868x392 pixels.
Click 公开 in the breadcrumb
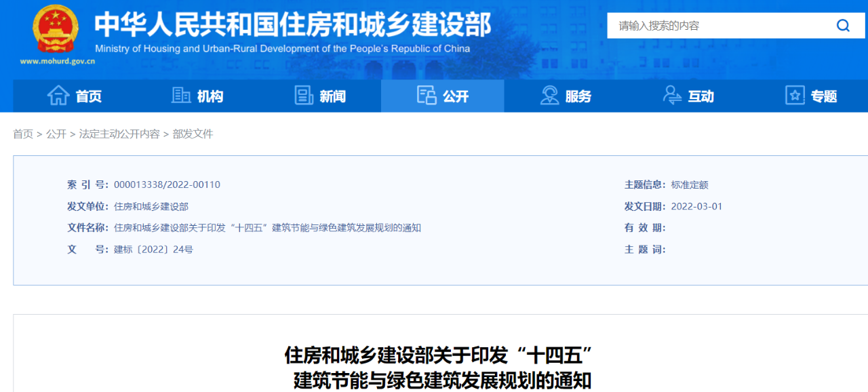(x=56, y=134)
